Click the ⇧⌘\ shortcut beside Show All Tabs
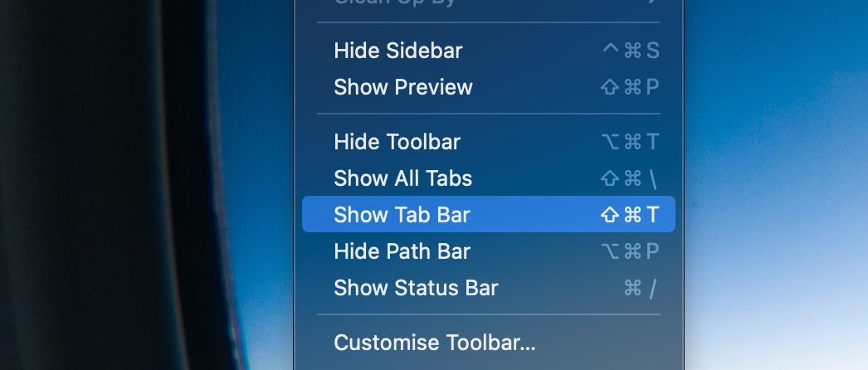Viewport: 868px width, 370px height. click(x=629, y=178)
